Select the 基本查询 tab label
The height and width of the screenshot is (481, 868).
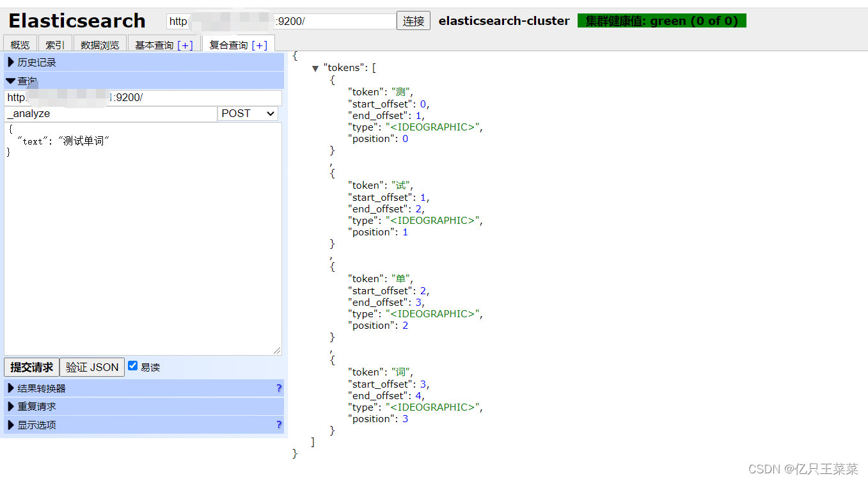click(154, 45)
